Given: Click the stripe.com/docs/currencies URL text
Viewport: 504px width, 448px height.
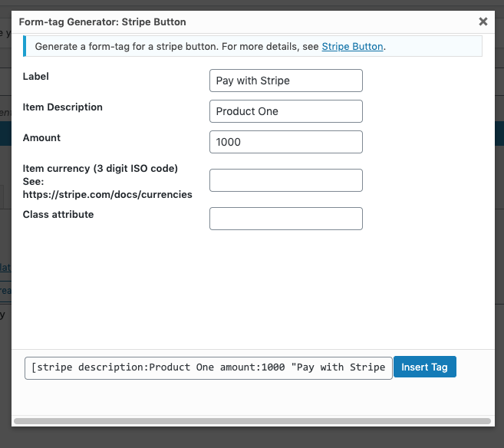Looking at the screenshot, I should click(107, 195).
